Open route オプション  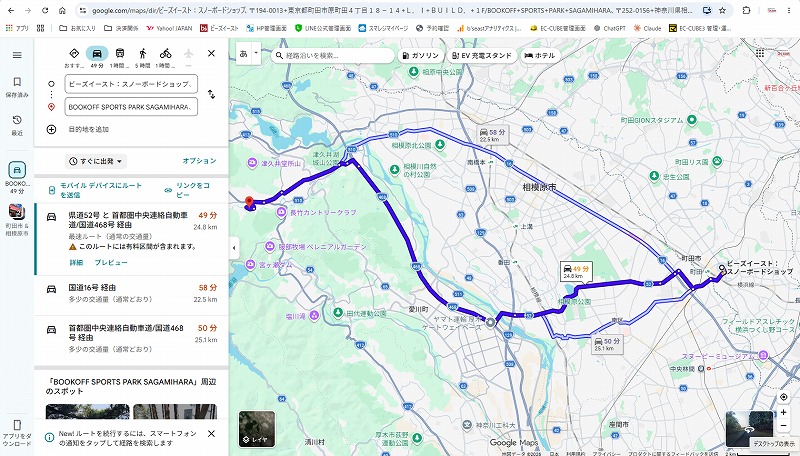click(x=199, y=161)
